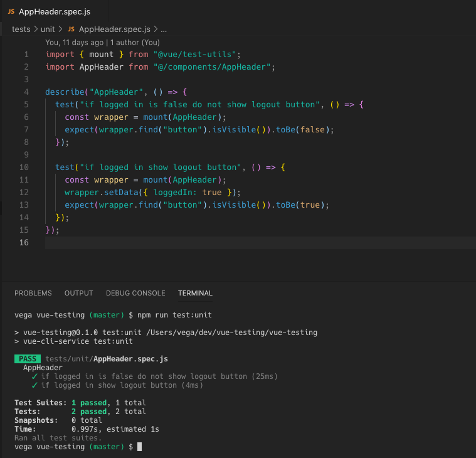Open the 'tests' breadcrumb folder dropdown
The width and height of the screenshot is (476, 458).
pos(21,29)
